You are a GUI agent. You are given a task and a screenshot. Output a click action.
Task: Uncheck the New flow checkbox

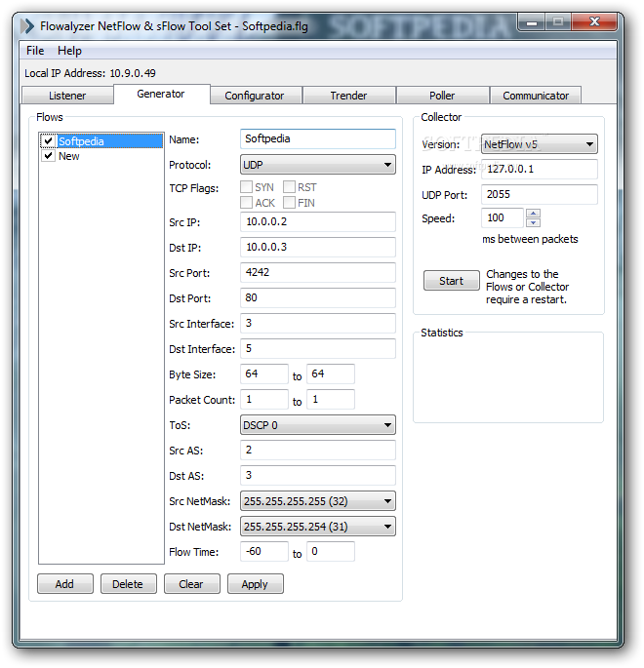[48, 155]
